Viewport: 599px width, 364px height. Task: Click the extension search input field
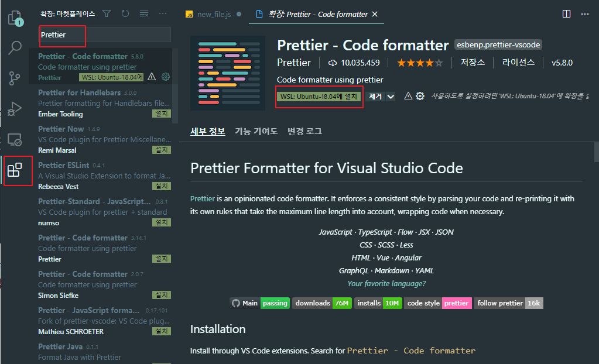(105, 35)
